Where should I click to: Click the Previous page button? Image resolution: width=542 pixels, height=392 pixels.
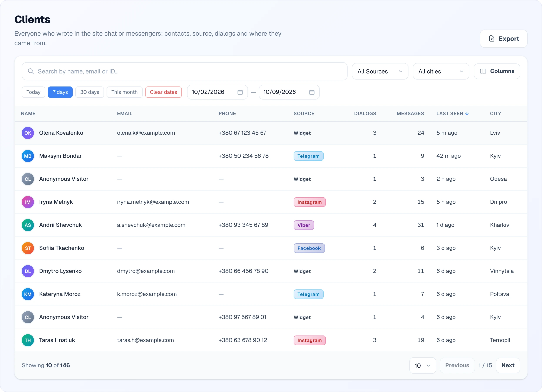(x=457, y=365)
